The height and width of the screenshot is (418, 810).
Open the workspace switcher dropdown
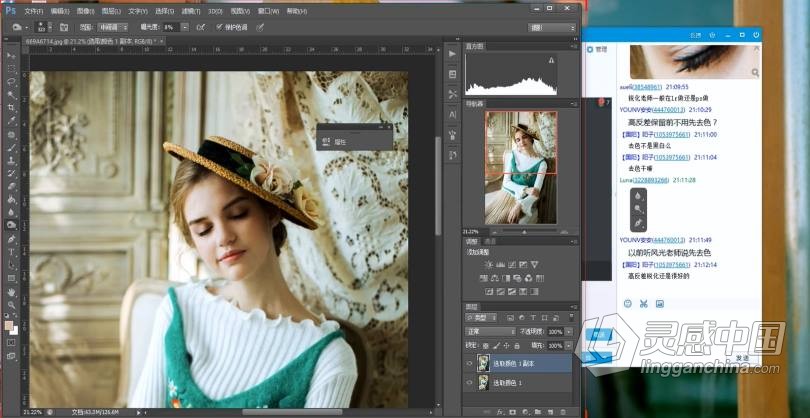click(x=551, y=27)
